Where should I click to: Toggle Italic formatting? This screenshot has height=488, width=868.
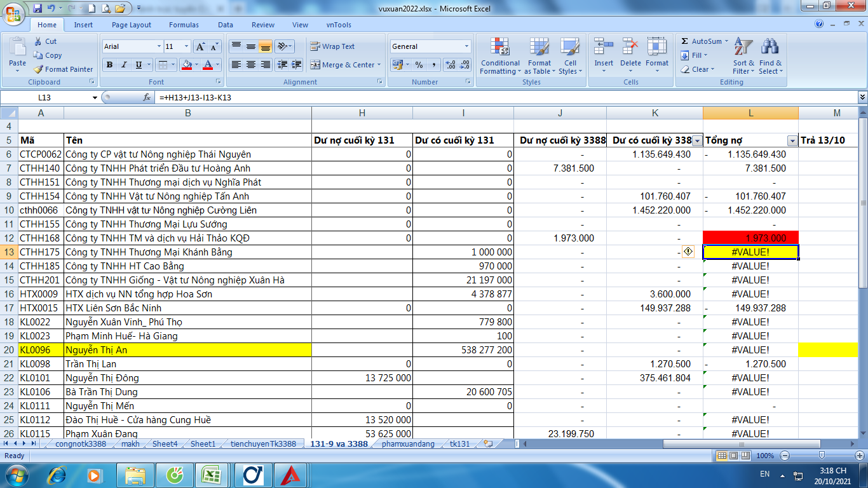[x=123, y=65]
